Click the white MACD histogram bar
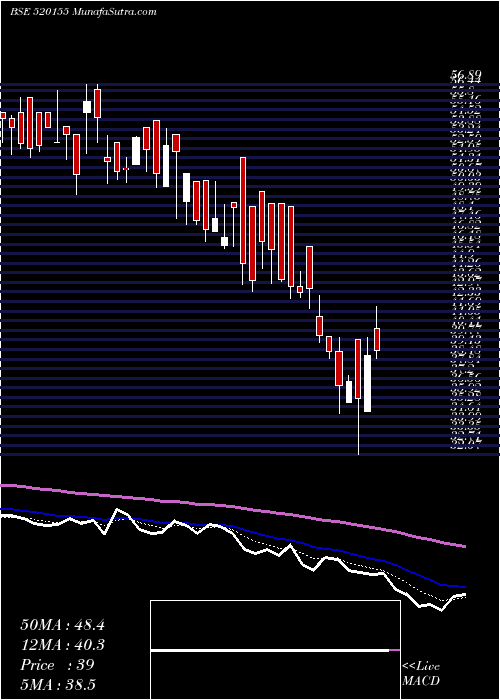Image resolution: width=500 pixels, height=700 pixels. [x=270, y=651]
